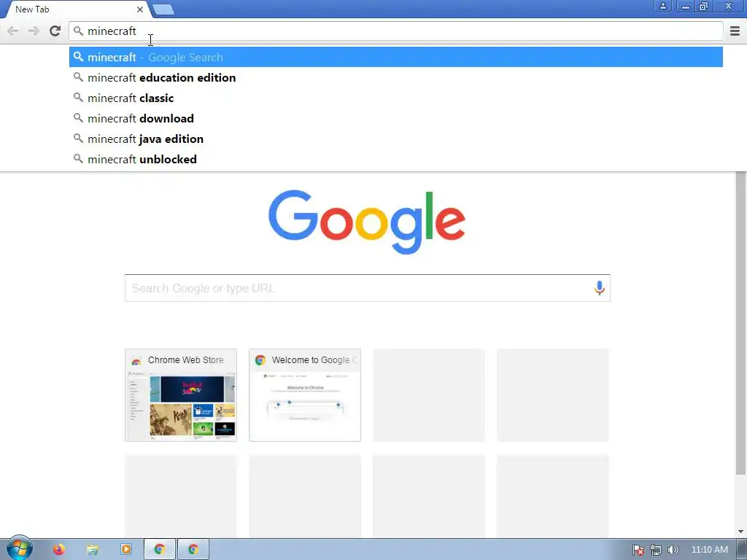Click the 11:10 AM taskbar clock
Viewport: 747px width, 560px height.
click(709, 550)
